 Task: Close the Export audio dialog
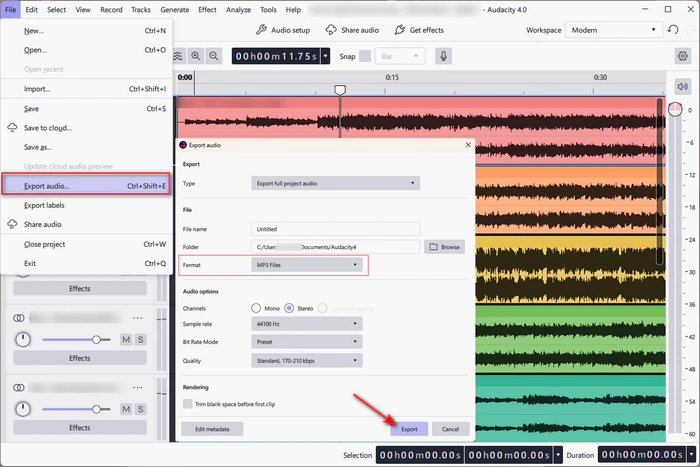pyautogui.click(x=468, y=145)
